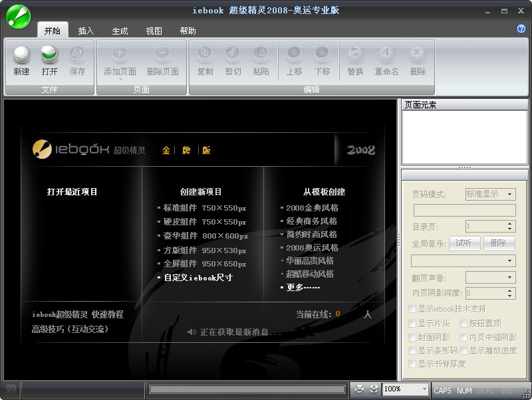Create a new file with 新建 icon
Image resolution: width=532 pixels, height=400 pixels.
click(22, 54)
